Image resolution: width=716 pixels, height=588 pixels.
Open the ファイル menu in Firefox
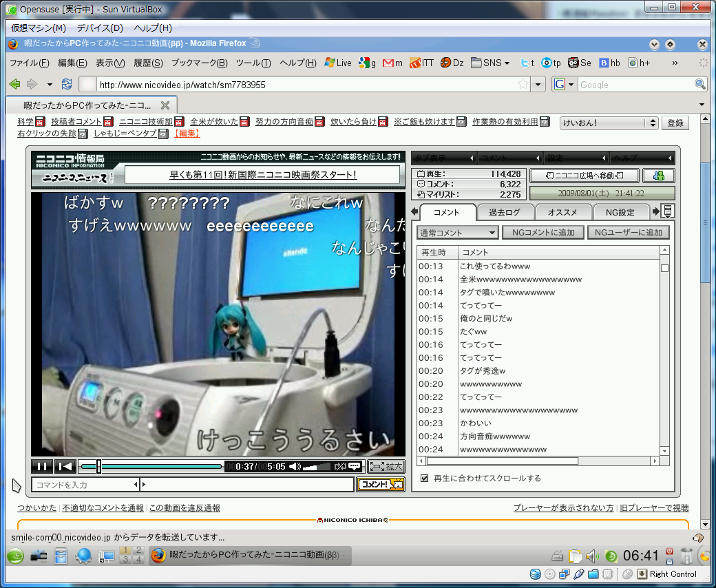point(29,63)
